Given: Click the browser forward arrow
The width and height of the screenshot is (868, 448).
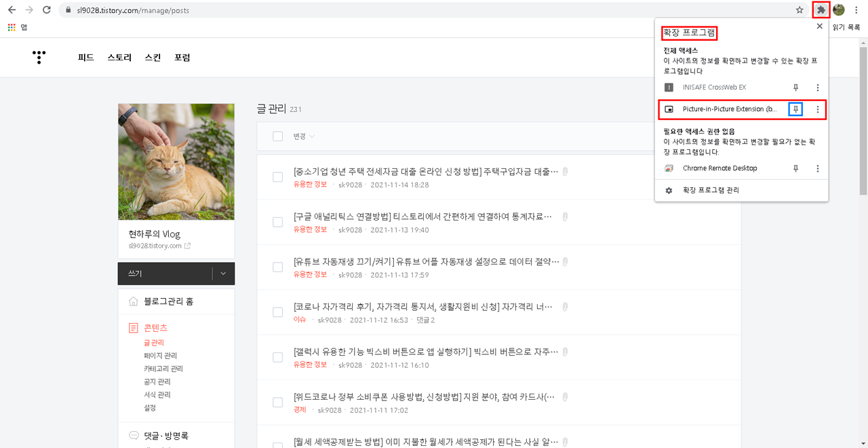Looking at the screenshot, I should 29,10.
